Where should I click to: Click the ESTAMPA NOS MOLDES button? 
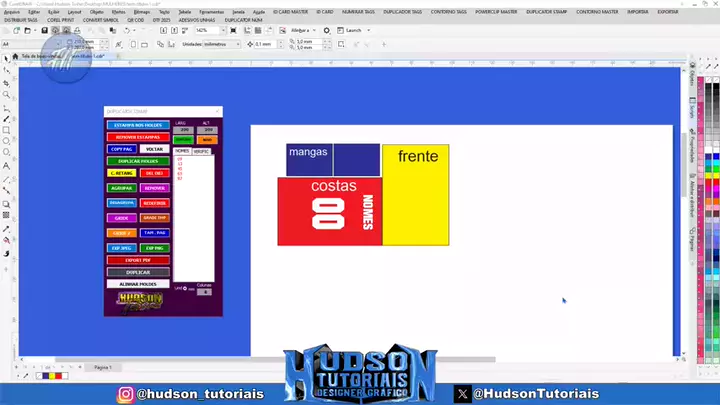tap(137, 125)
